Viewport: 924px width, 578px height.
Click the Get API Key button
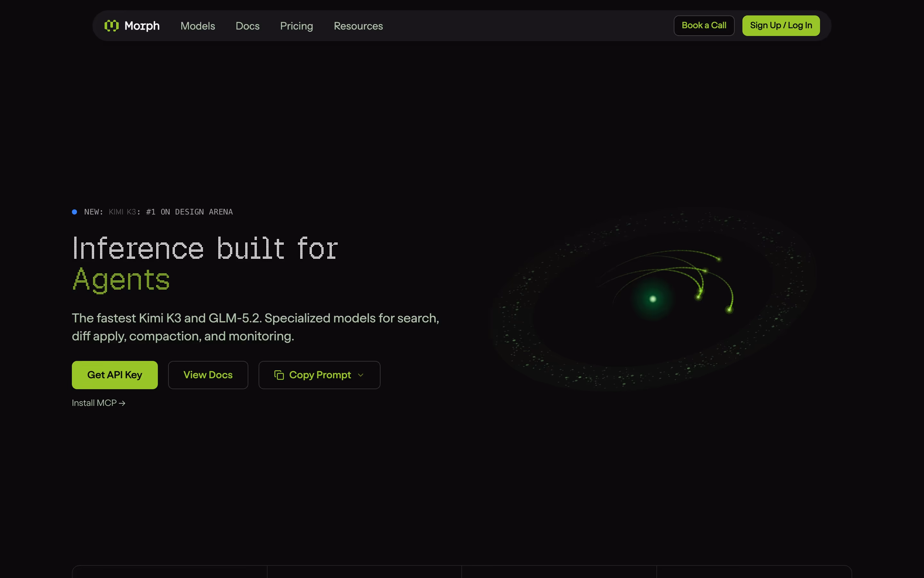click(x=115, y=375)
